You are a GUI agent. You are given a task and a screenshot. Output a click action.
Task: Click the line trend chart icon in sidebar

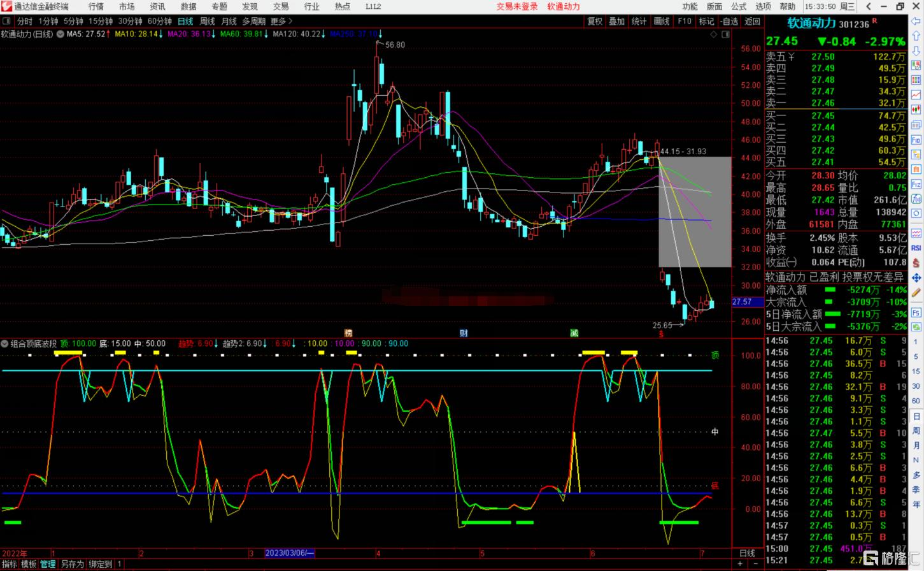916,94
